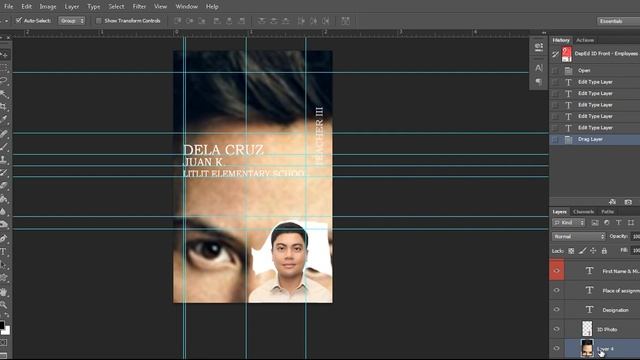Click the layer Fill value field

click(x=636, y=250)
